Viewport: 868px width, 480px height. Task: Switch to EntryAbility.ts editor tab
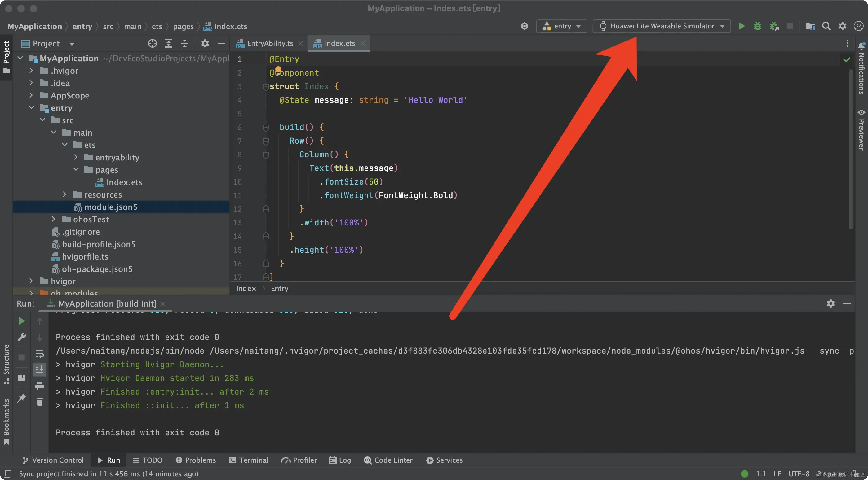[270, 43]
